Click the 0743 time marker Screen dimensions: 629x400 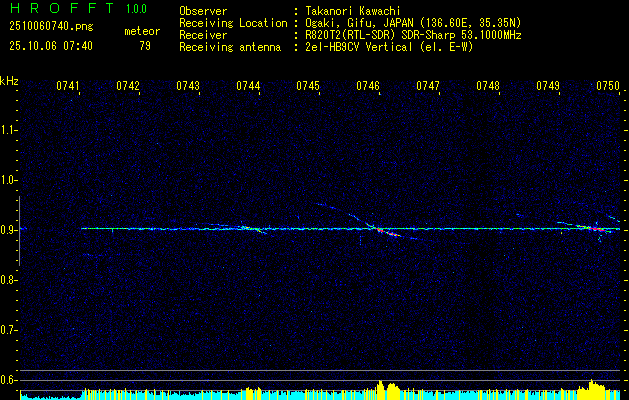click(188, 86)
